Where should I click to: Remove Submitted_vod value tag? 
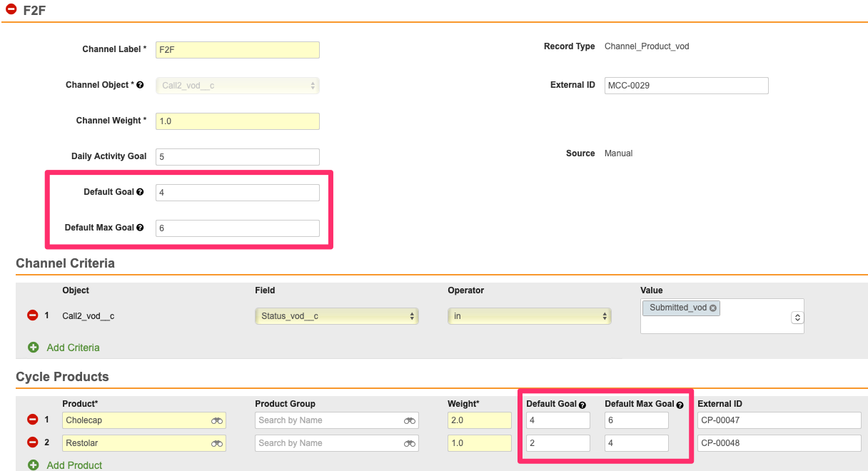pos(712,308)
